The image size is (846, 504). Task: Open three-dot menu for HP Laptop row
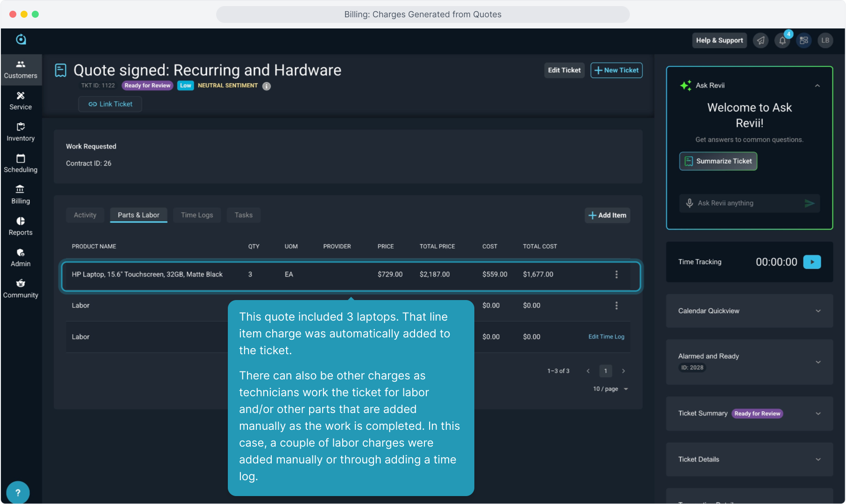pyautogui.click(x=616, y=274)
